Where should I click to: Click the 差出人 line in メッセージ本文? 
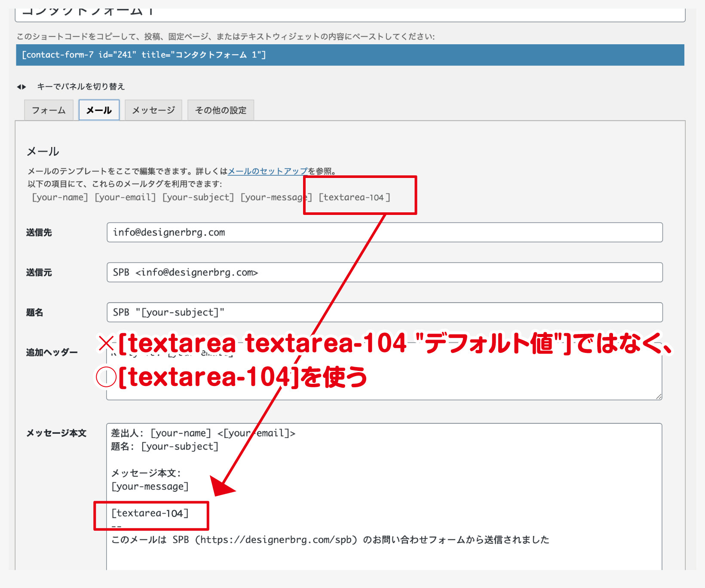(203, 433)
